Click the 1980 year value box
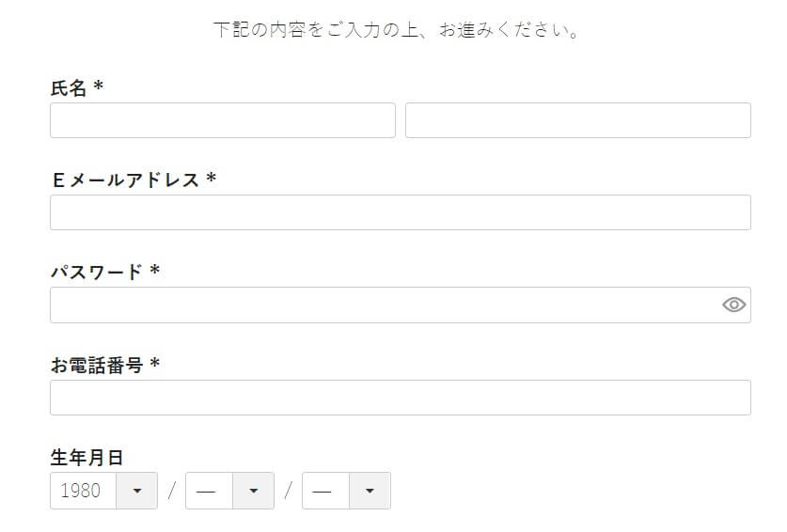The width and height of the screenshot is (787, 532). (x=84, y=491)
